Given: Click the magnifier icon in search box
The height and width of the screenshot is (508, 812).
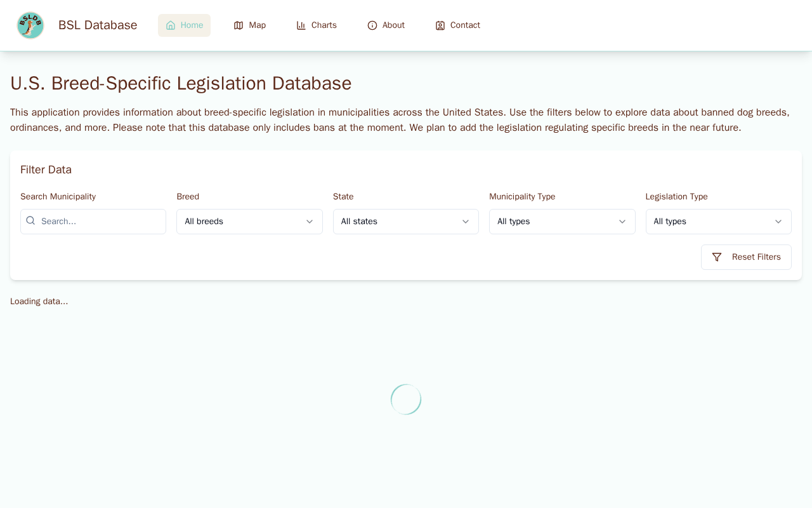Looking at the screenshot, I should [x=30, y=220].
